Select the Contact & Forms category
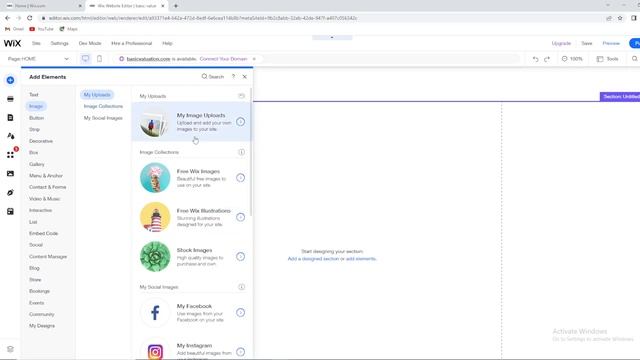640x360 pixels. coord(47,187)
